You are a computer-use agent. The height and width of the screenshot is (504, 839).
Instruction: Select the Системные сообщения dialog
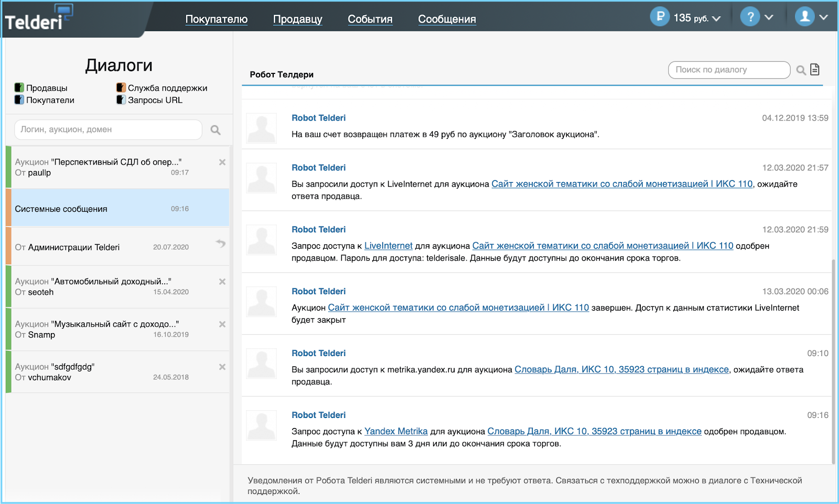point(117,208)
